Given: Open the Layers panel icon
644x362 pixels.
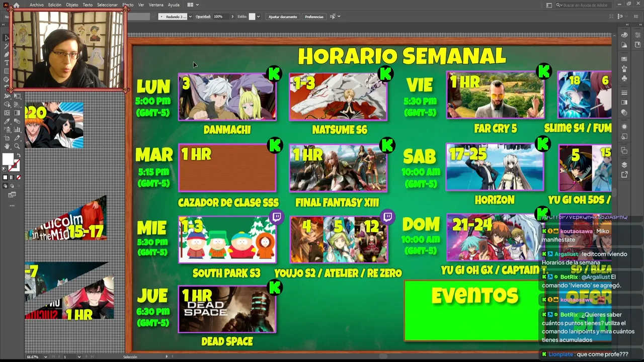Looking at the screenshot, I should point(624,165).
